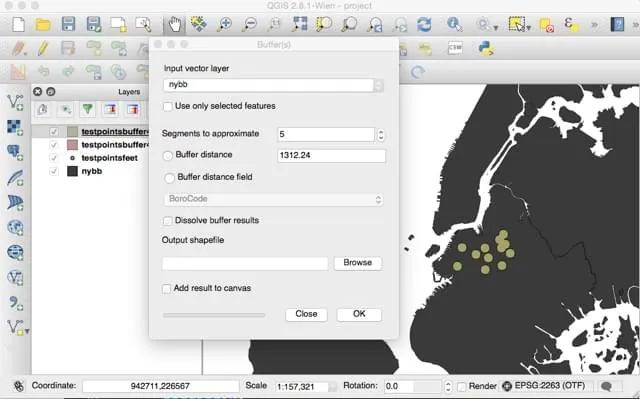Viewport: 640px width, 399px height.
Task: Expand the toolbar overflow chevron
Action: point(594,24)
